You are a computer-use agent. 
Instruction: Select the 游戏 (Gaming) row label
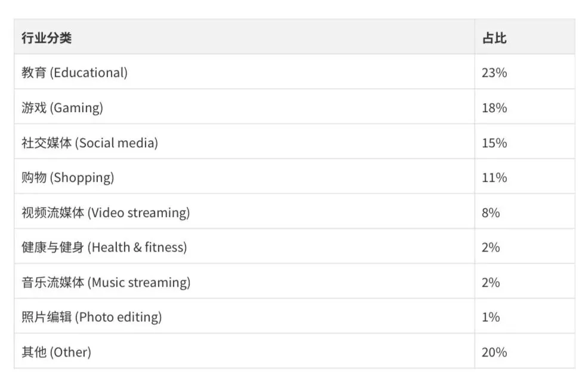pos(62,108)
